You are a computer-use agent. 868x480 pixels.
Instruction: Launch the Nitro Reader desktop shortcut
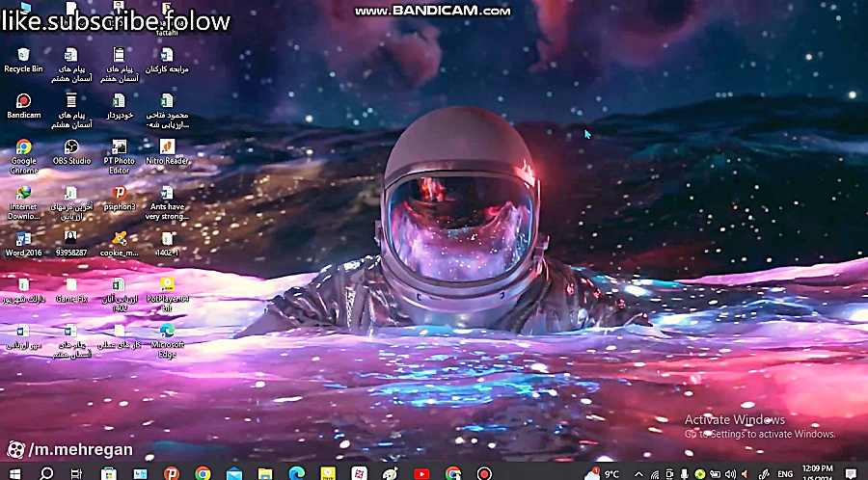[167, 152]
